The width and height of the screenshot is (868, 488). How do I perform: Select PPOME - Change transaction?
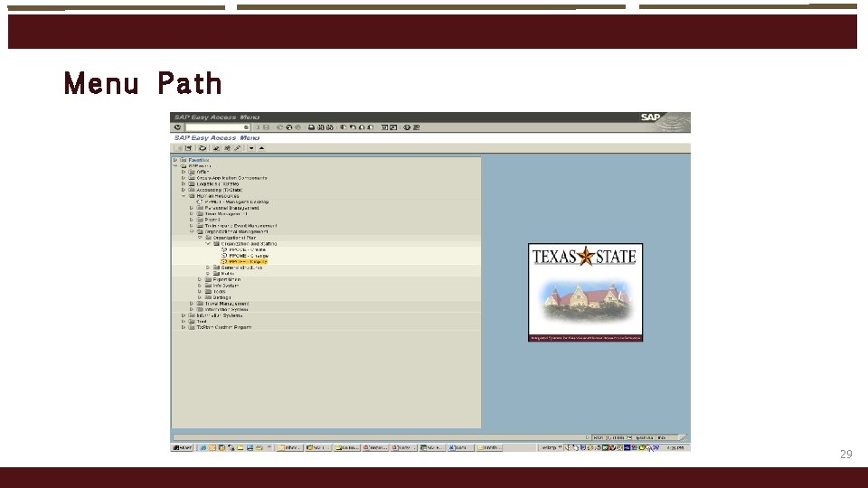click(x=250, y=256)
